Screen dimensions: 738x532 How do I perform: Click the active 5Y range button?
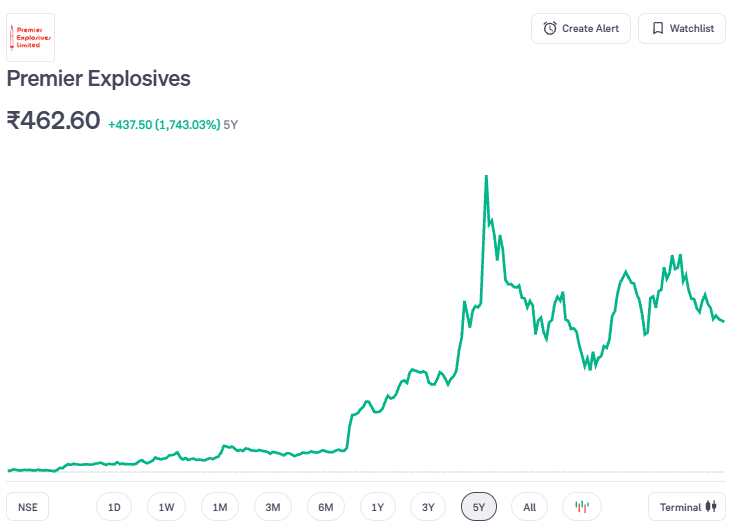(479, 507)
